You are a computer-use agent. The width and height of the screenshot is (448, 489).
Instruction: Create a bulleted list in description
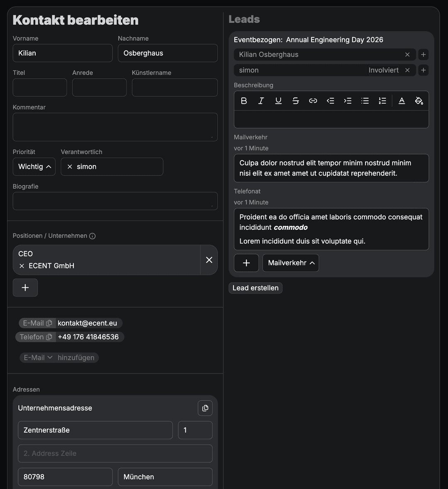[x=365, y=101]
